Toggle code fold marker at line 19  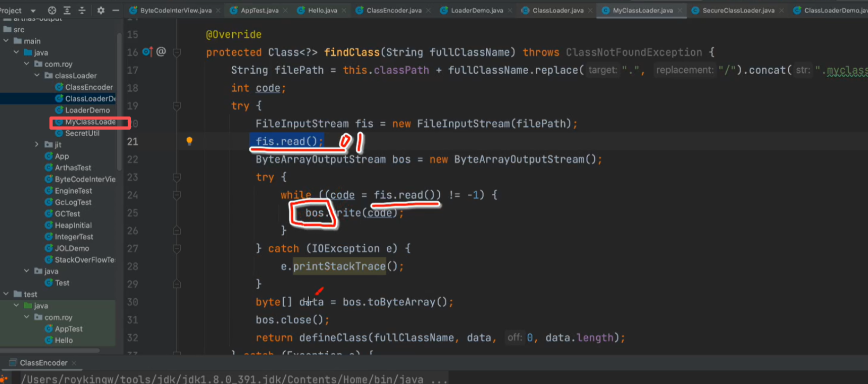point(177,106)
